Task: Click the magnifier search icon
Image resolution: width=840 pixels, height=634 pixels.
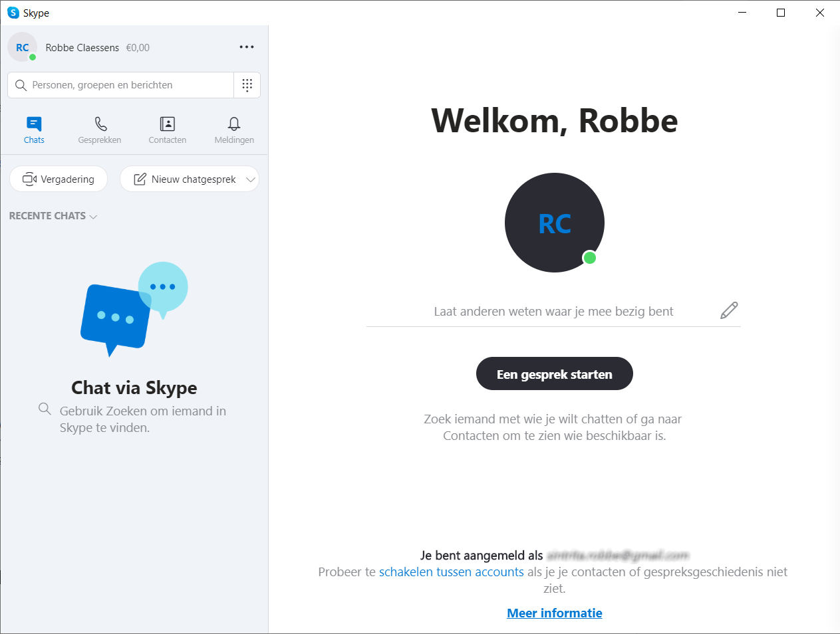Action: point(21,85)
